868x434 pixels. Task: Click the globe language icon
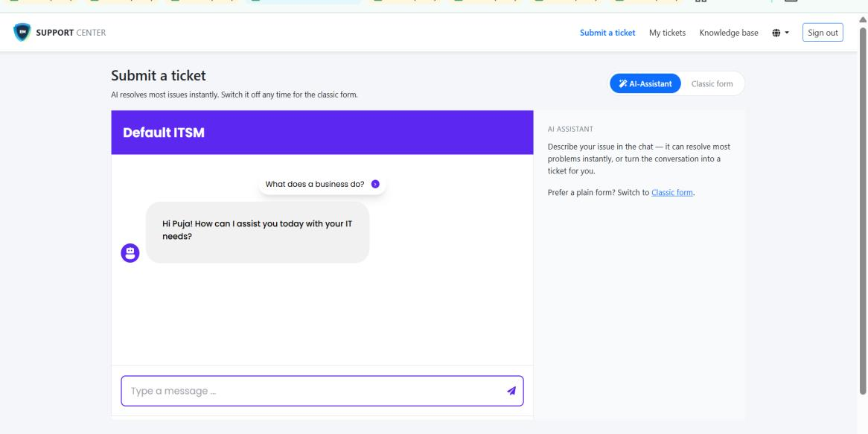(x=776, y=33)
